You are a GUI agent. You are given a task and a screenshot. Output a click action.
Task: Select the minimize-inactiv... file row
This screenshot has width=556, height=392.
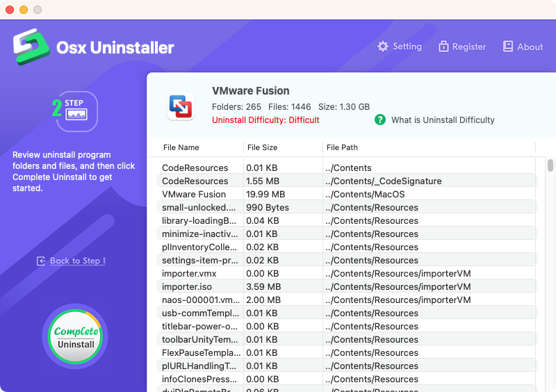click(347, 234)
